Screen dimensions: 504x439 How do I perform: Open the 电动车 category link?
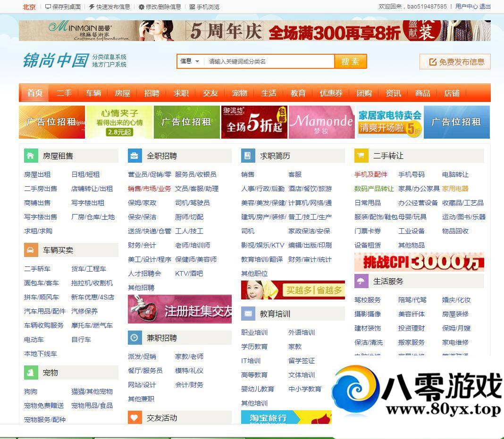(34, 340)
